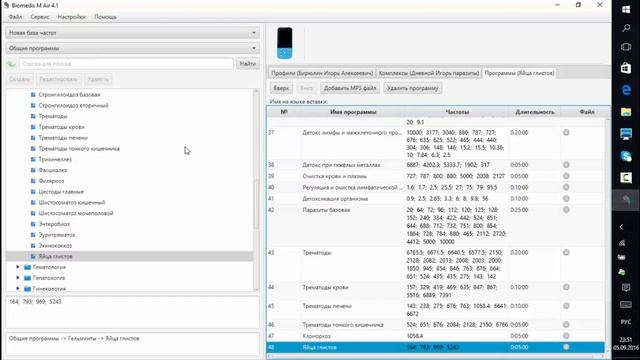Click the Гематология folder icon

(27, 267)
